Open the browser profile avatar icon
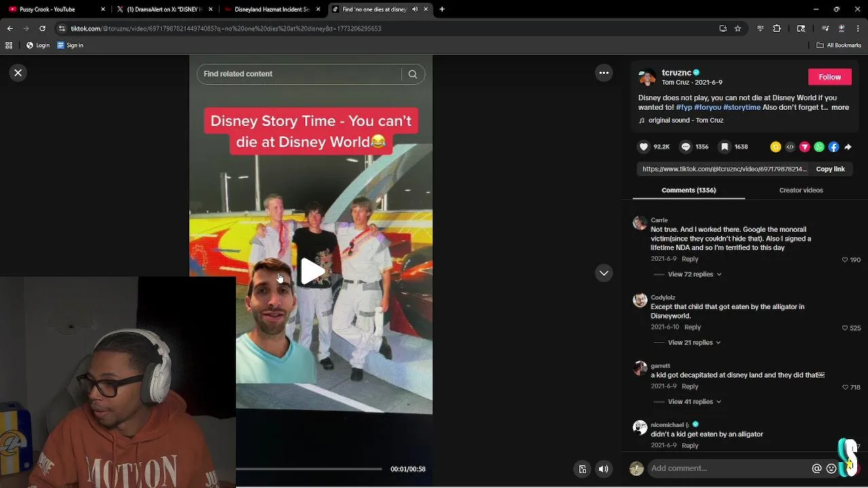 (x=842, y=28)
